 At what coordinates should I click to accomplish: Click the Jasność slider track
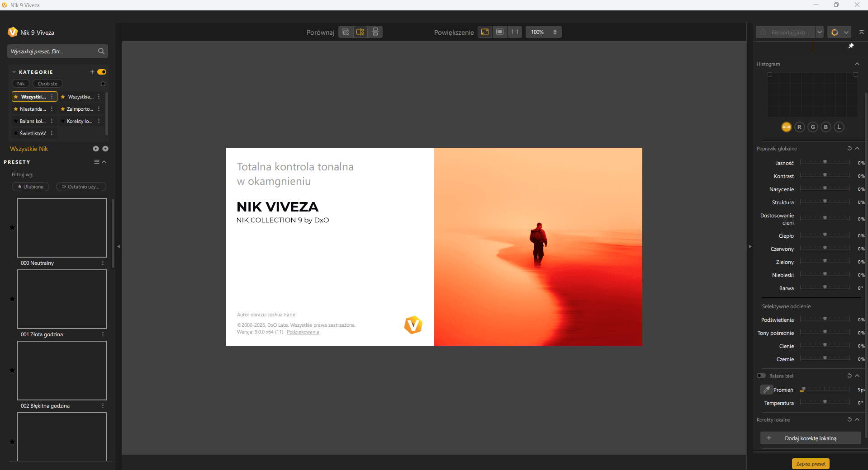click(825, 162)
